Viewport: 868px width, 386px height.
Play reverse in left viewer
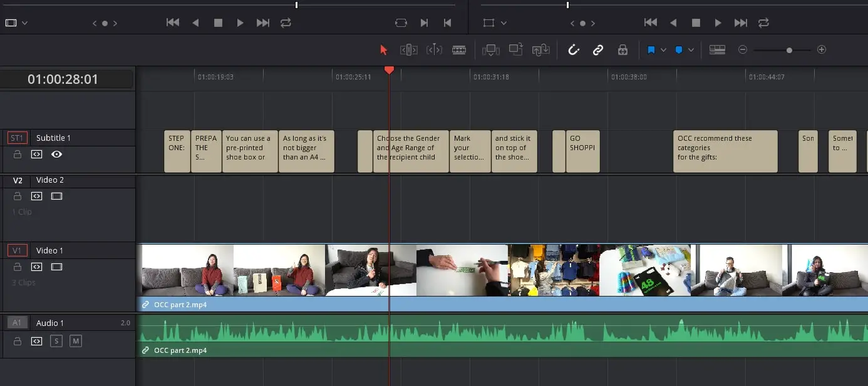click(195, 23)
